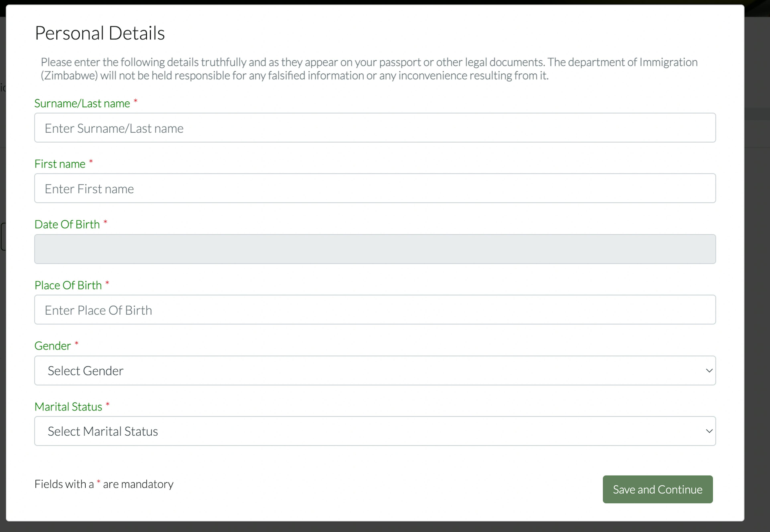Image resolution: width=770 pixels, height=532 pixels.
Task: Expand the Select Marital Status dropdown
Action: click(x=375, y=431)
